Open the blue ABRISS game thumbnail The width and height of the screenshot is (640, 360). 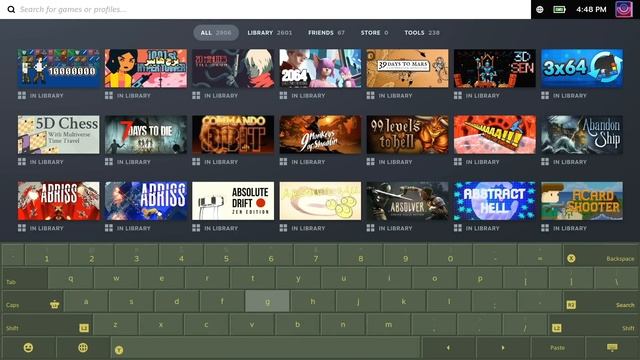146,201
